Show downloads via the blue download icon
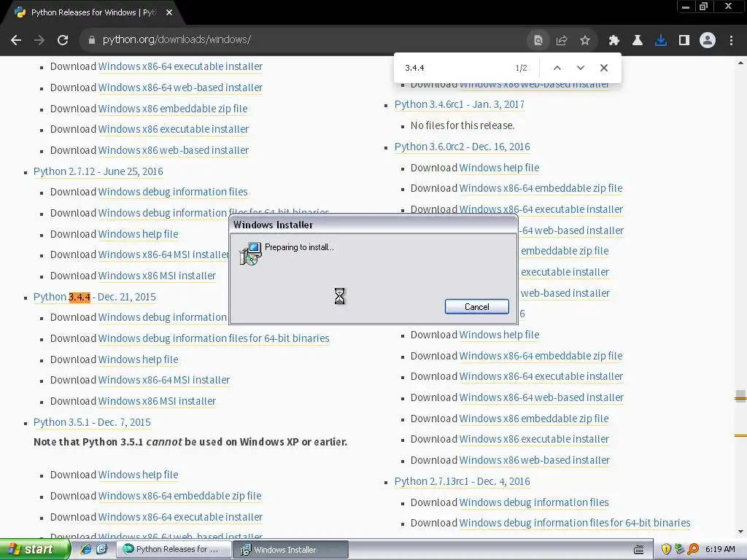747x560 pixels. point(661,41)
